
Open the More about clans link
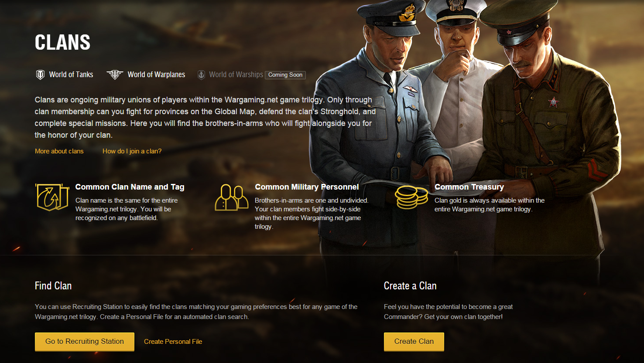point(59,151)
